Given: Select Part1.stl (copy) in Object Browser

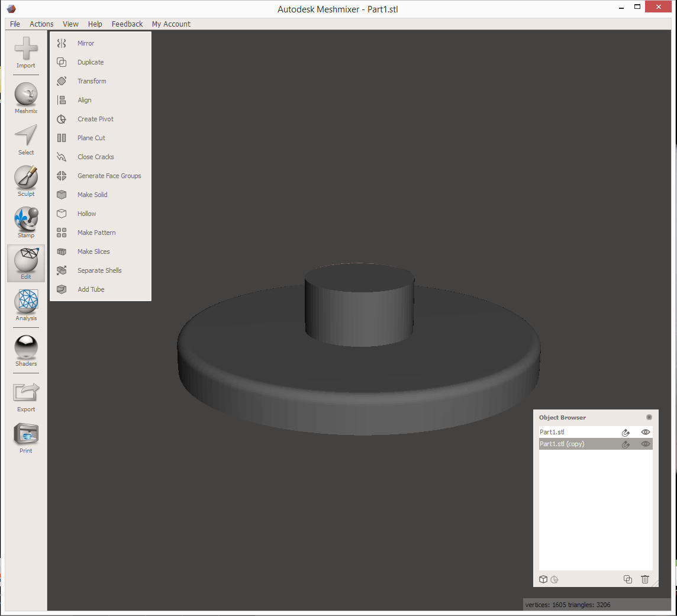Looking at the screenshot, I should (x=595, y=444).
